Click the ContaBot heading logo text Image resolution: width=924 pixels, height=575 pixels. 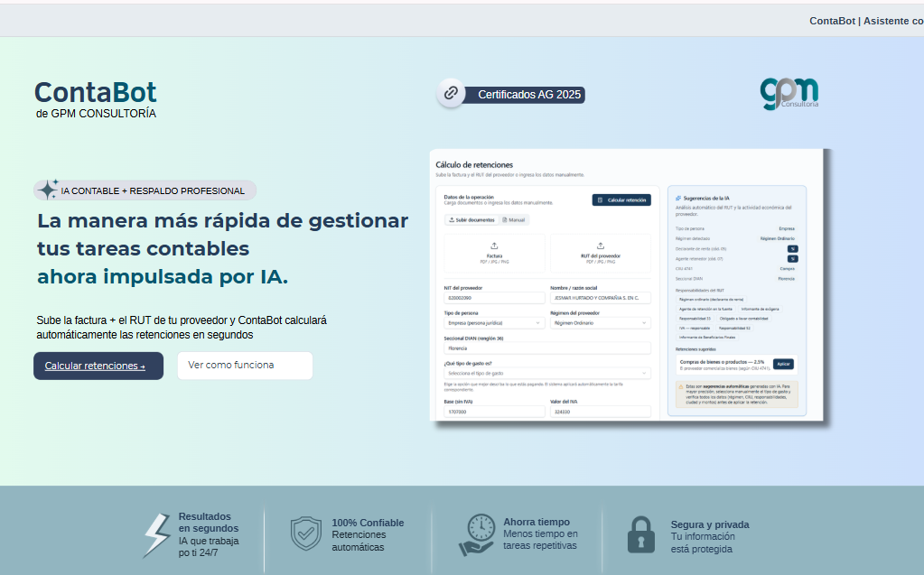(96, 92)
